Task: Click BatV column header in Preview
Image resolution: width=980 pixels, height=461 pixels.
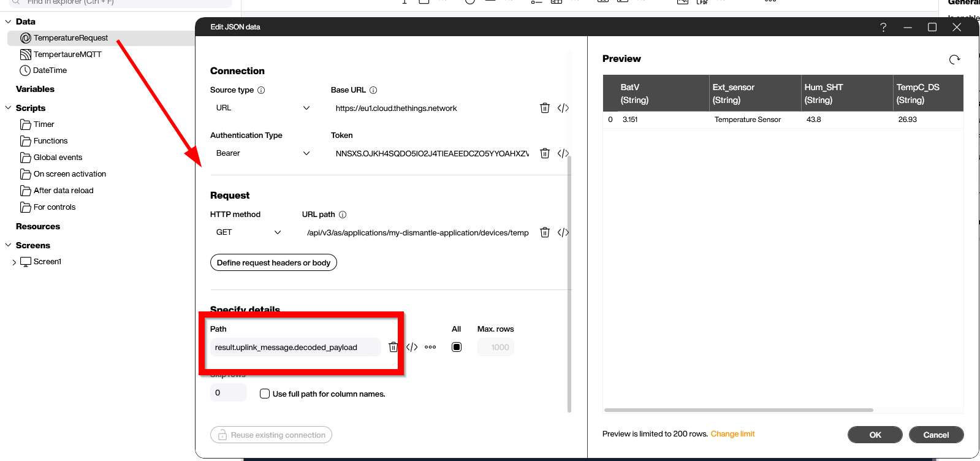Action: pos(656,93)
